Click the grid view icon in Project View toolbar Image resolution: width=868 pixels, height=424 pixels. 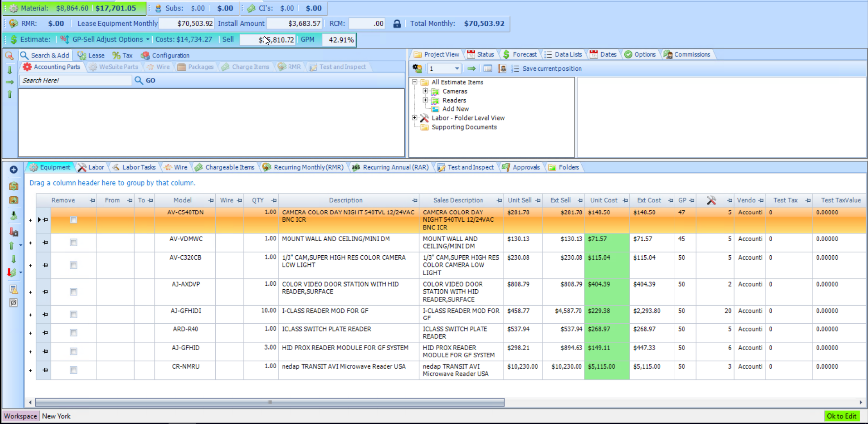tap(488, 68)
